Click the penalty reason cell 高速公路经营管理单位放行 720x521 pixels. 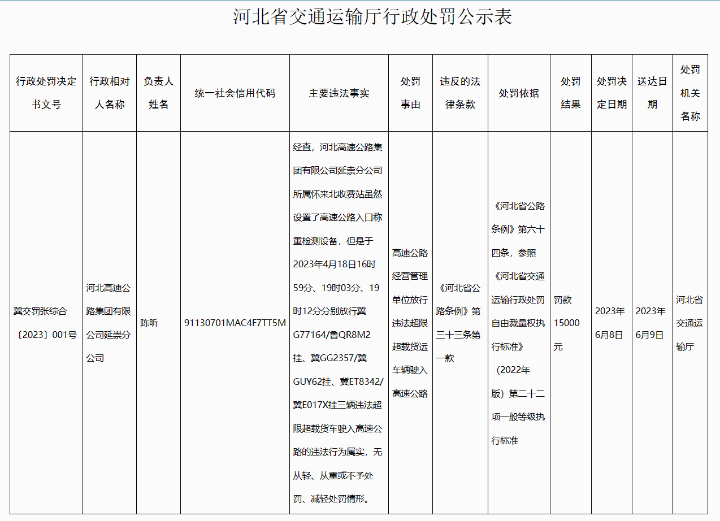pos(410,323)
